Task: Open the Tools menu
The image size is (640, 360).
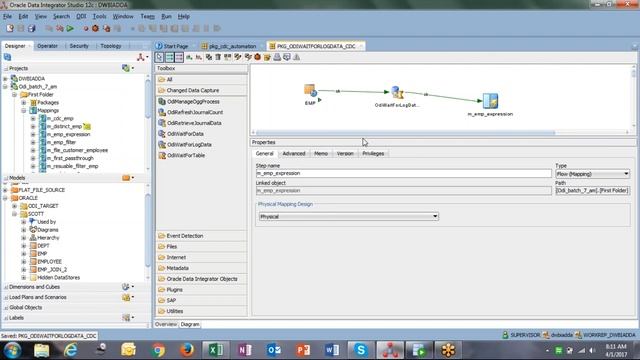Action: [99, 16]
